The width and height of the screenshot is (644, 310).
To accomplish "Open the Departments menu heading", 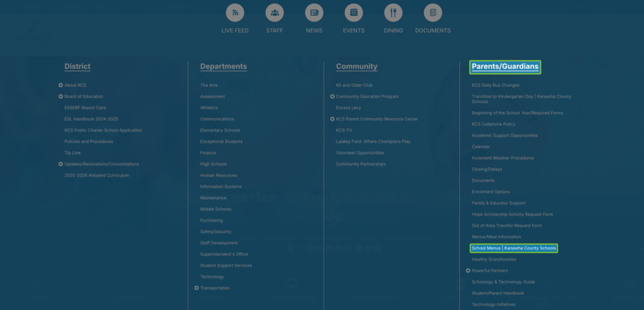I will (x=223, y=67).
